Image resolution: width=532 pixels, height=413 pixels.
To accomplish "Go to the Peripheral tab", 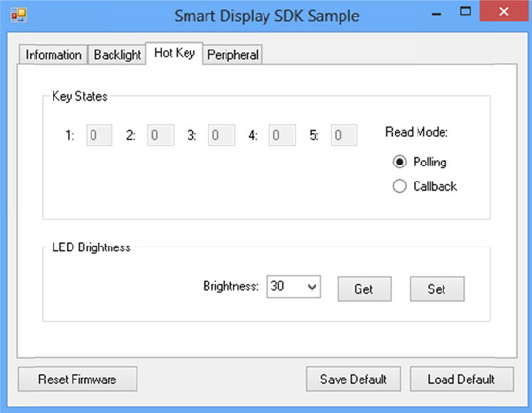I will 233,54.
